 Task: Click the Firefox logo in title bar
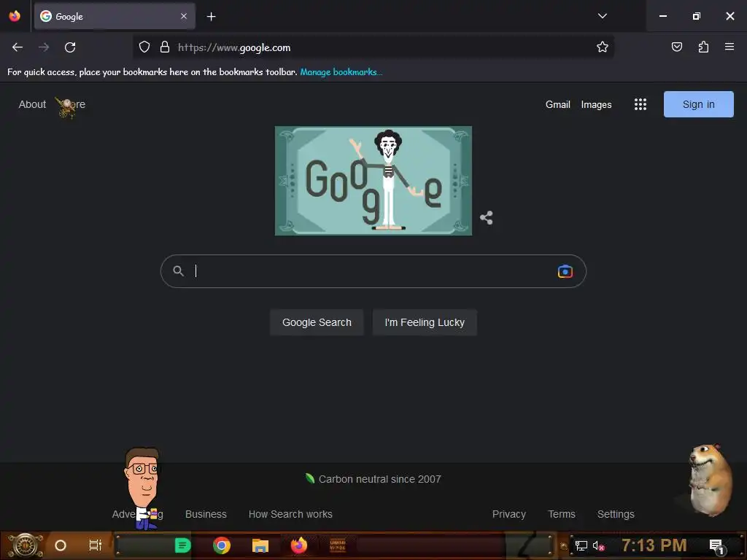click(x=15, y=16)
